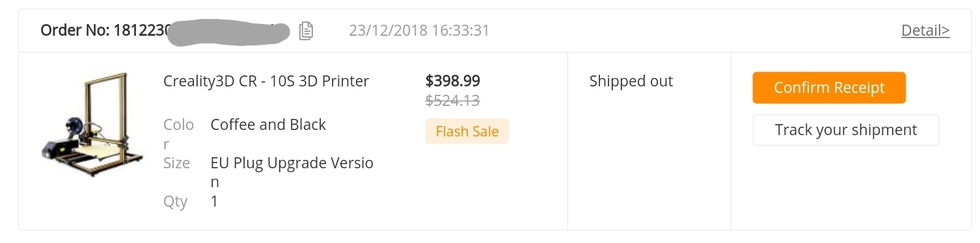Click the 23/12/2018 16:33:31 timestamp
This screenshot has width=980, height=243.
pyautogui.click(x=419, y=31)
